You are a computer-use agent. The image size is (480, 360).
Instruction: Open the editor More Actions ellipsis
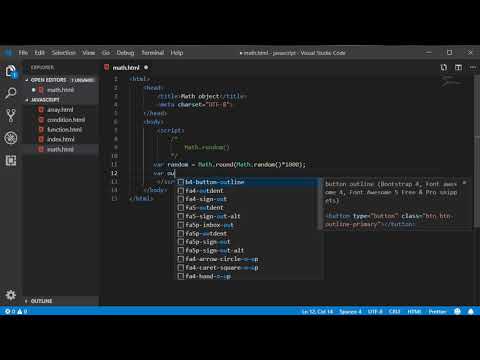coord(473,68)
